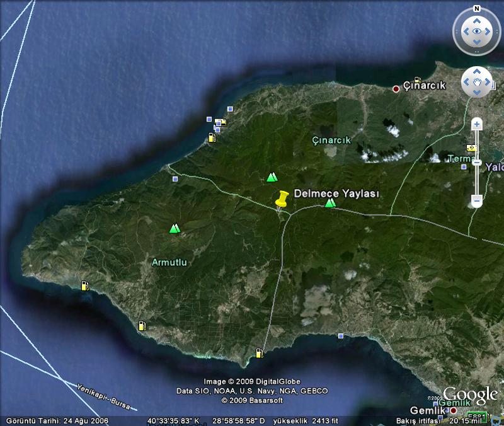This screenshot has height=426, width=504.
Task: Reset north with the N compass button
Action: pyautogui.click(x=477, y=9)
